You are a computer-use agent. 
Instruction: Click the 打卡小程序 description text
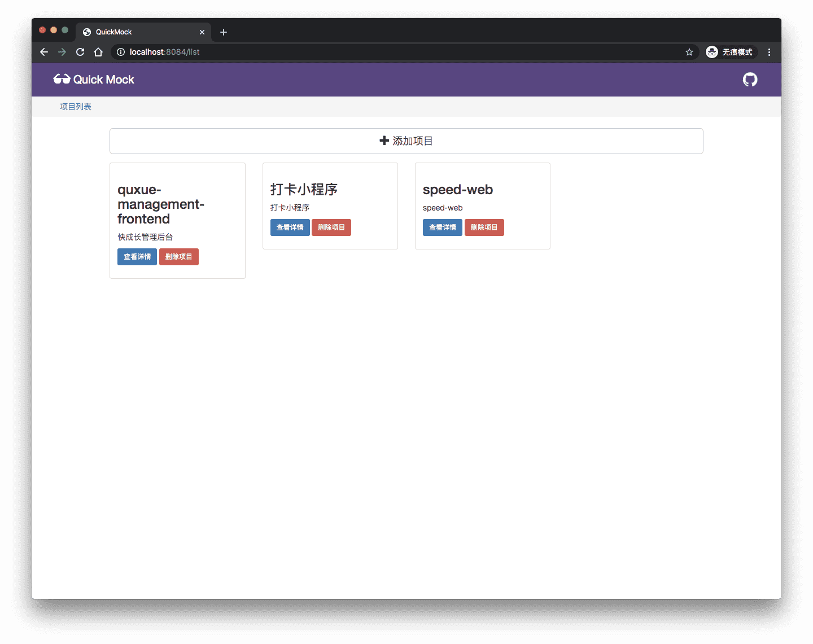pyautogui.click(x=290, y=208)
